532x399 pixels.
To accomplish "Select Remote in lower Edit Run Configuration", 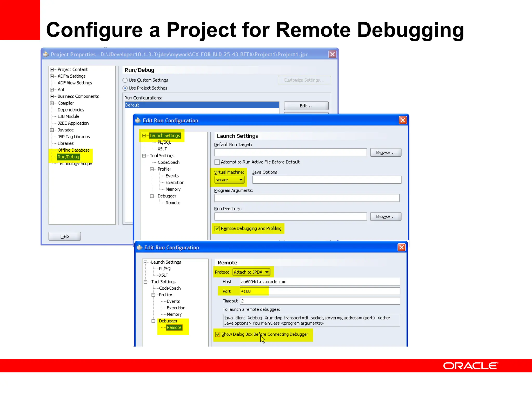I will [174, 328].
